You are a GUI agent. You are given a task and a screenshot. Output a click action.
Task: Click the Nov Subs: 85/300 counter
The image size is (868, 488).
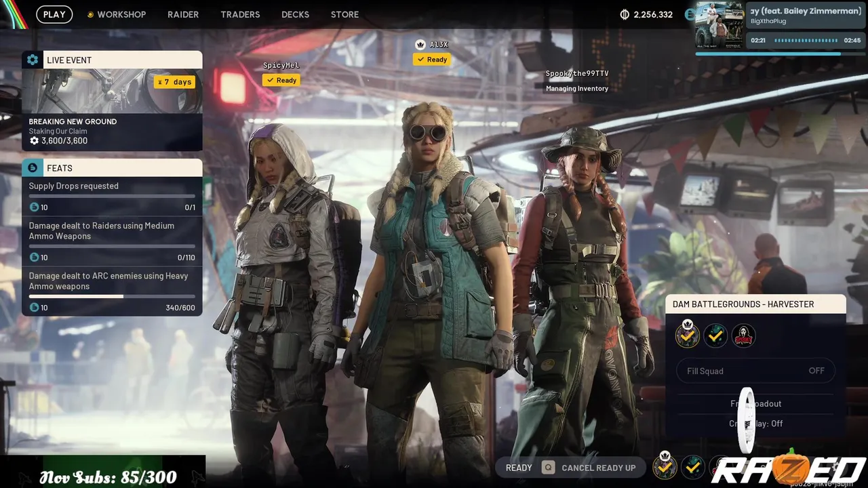pos(108,477)
